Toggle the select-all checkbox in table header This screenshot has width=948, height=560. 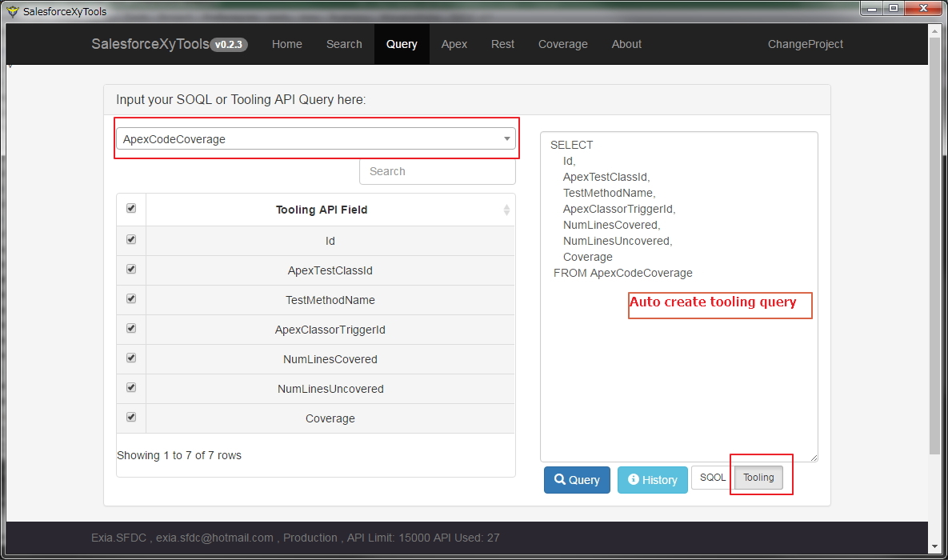coord(131,208)
